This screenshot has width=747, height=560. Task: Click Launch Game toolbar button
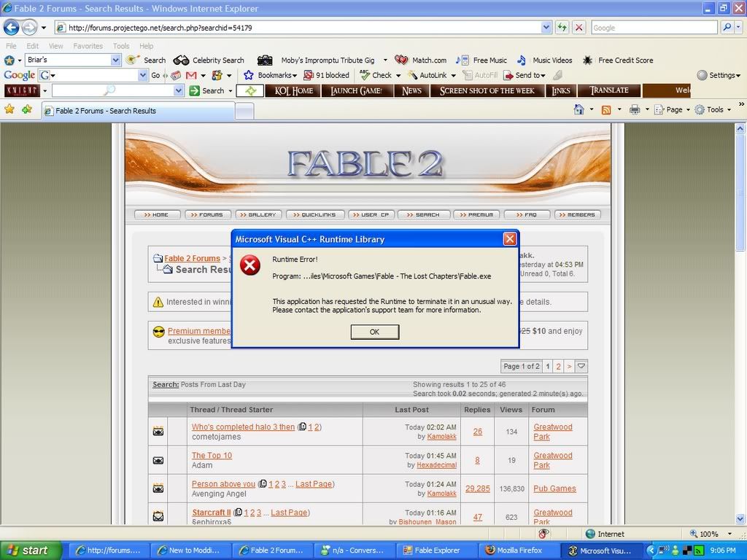[357, 90]
